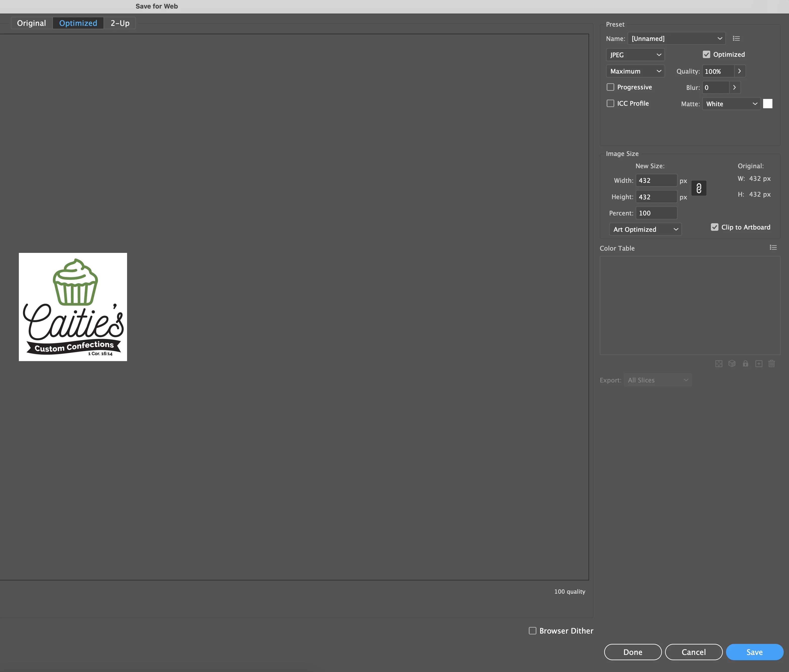Open the Art Optimized resampling dropdown
The height and width of the screenshot is (672, 789).
pyautogui.click(x=645, y=230)
